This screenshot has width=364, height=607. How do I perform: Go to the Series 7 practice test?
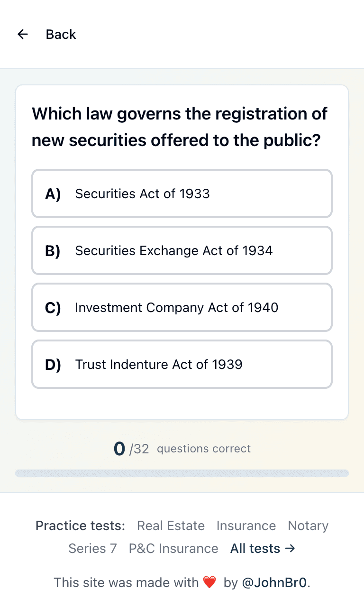92,548
